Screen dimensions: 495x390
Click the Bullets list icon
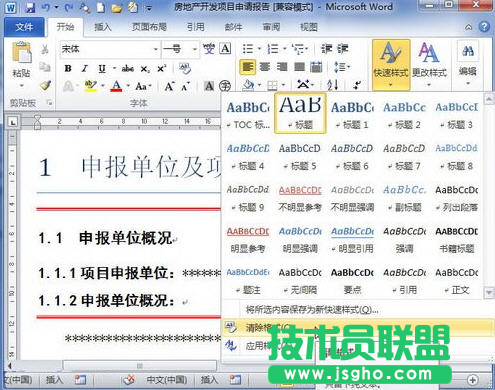click(x=248, y=49)
